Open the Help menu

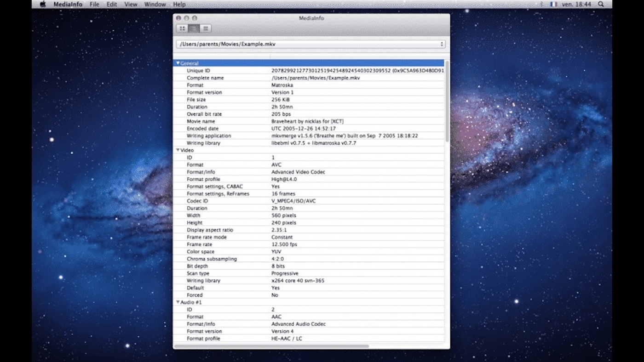179,4
